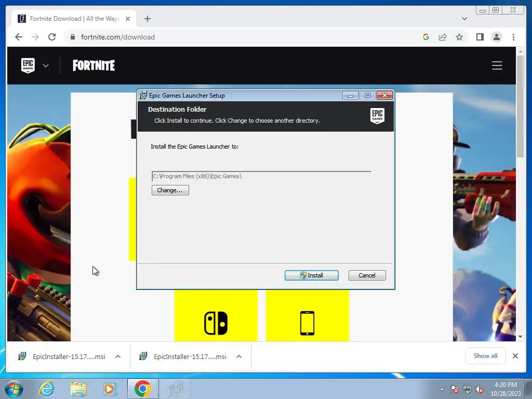Click the Action Center flag icon
Image resolution: width=532 pixels, height=399 pixels.
455,389
